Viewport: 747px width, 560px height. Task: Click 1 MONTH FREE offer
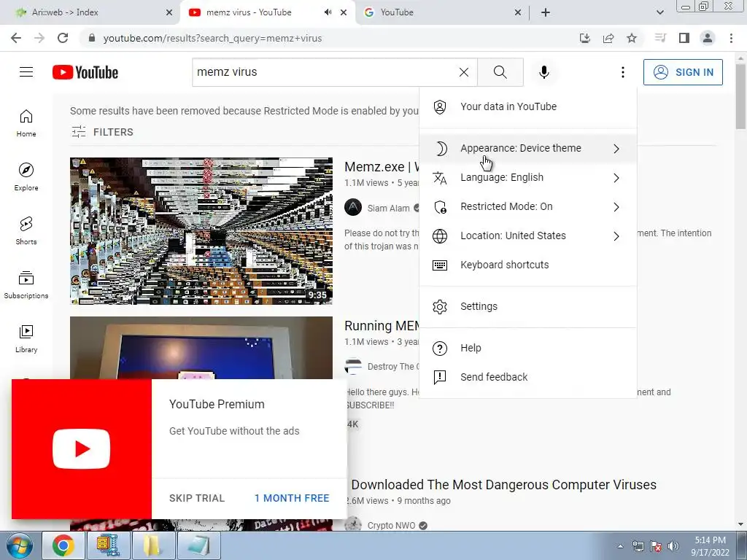tap(292, 498)
